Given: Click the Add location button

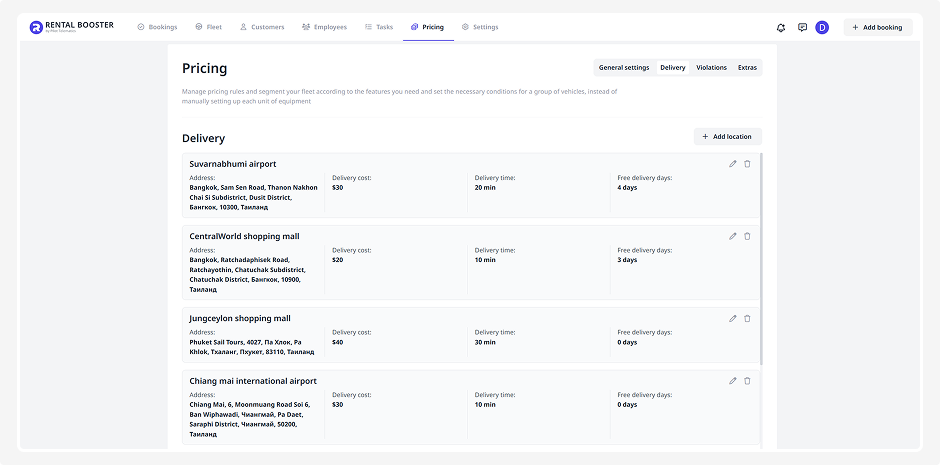Looking at the screenshot, I should click(727, 137).
